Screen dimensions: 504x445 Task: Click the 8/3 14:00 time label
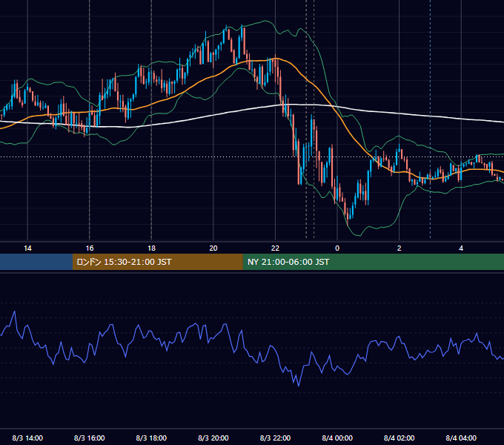(x=27, y=438)
